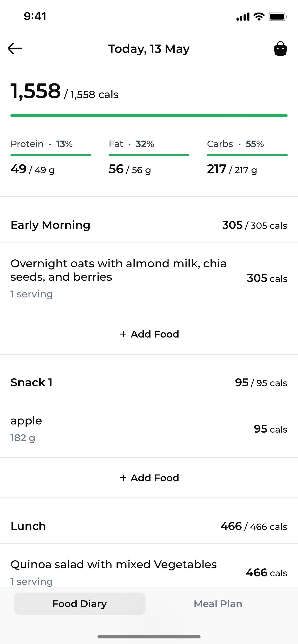
Task: Add food under Snack 1
Action: 149,478
